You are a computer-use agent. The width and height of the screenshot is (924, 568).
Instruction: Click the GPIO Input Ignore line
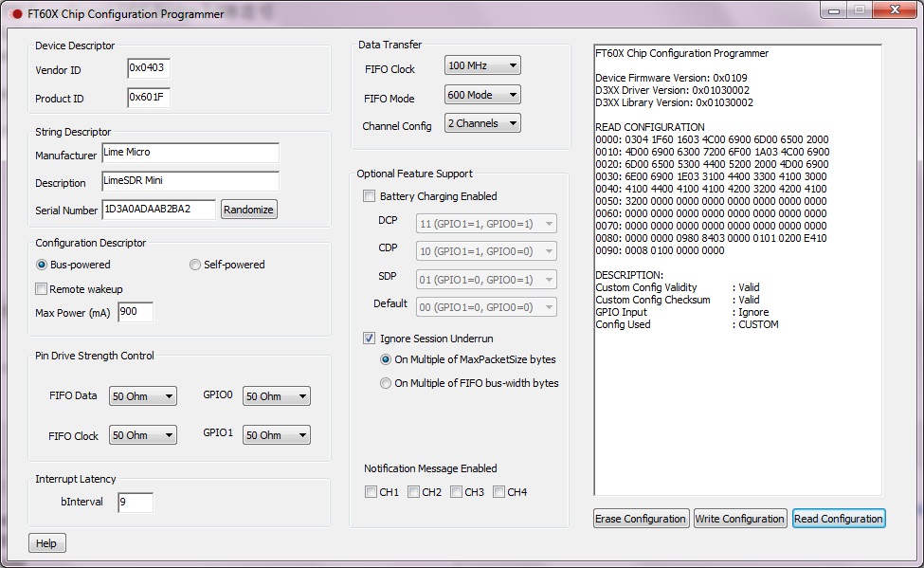point(682,313)
